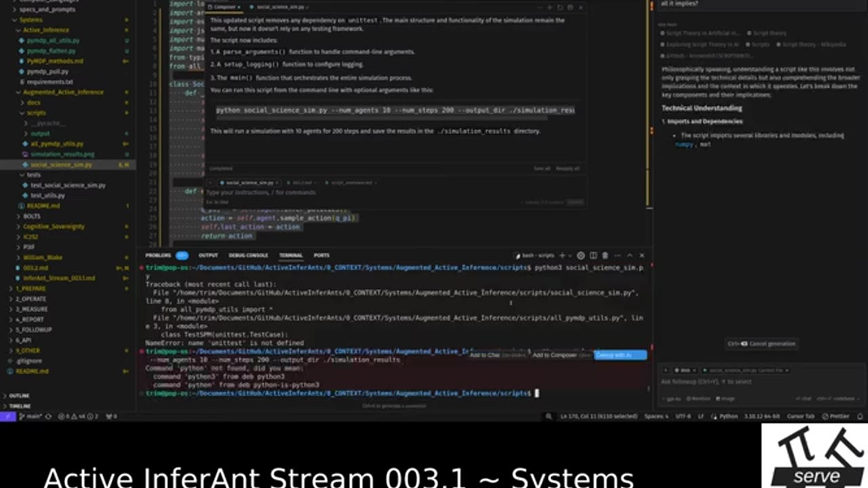868x488 pixels.
Task: Expand the output folder
Action: [x=41, y=134]
